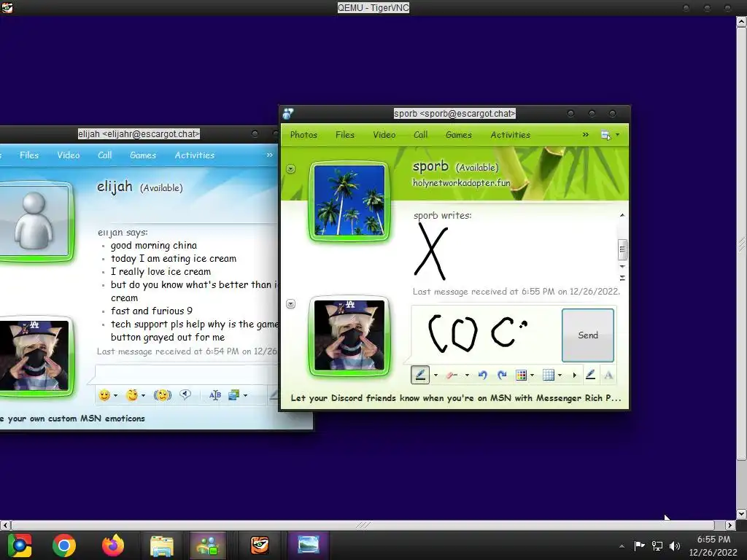Screen dimensions: 747x560
Task: Click sporb's palm tree display picture
Action: click(349, 200)
